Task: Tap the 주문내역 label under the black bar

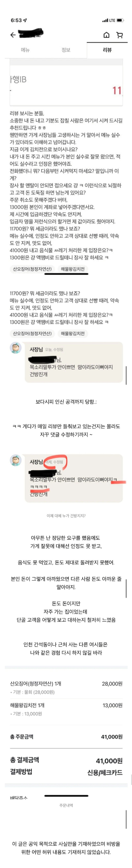Action: [x=66, y=805]
